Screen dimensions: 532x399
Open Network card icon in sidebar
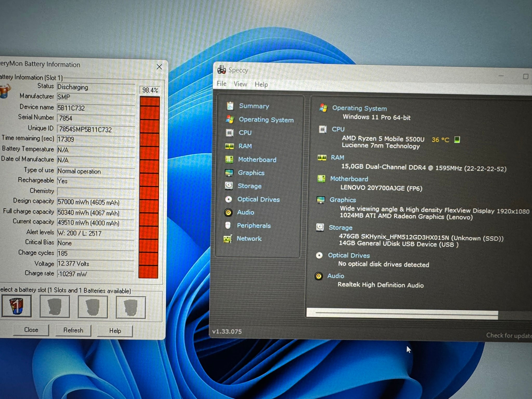click(228, 239)
